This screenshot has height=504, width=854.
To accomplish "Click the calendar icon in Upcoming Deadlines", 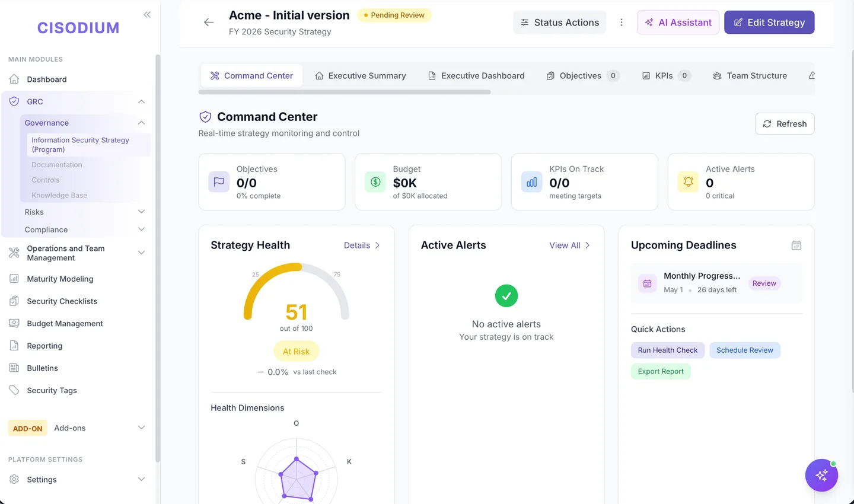I will point(796,245).
